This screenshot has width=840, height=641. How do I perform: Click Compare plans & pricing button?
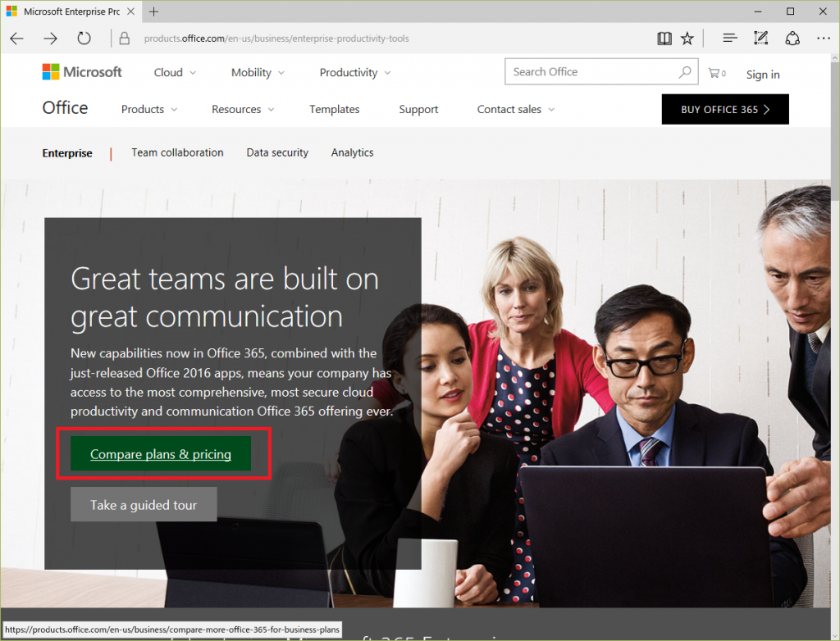tap(161, 453)
